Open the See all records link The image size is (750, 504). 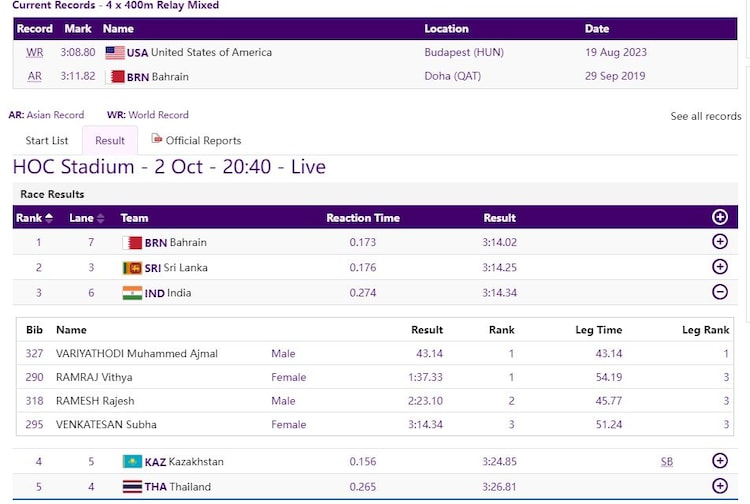[705, 116]
